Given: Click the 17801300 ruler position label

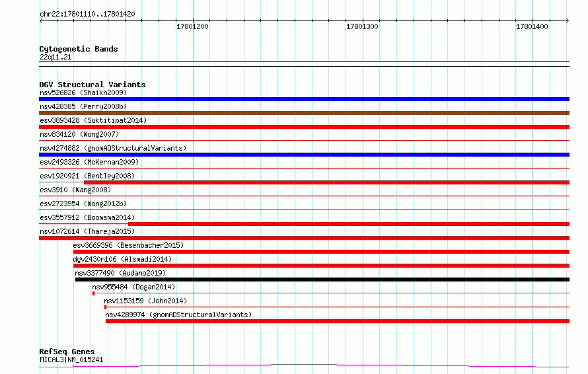Looking at the screenshot, I should [362, 26].
